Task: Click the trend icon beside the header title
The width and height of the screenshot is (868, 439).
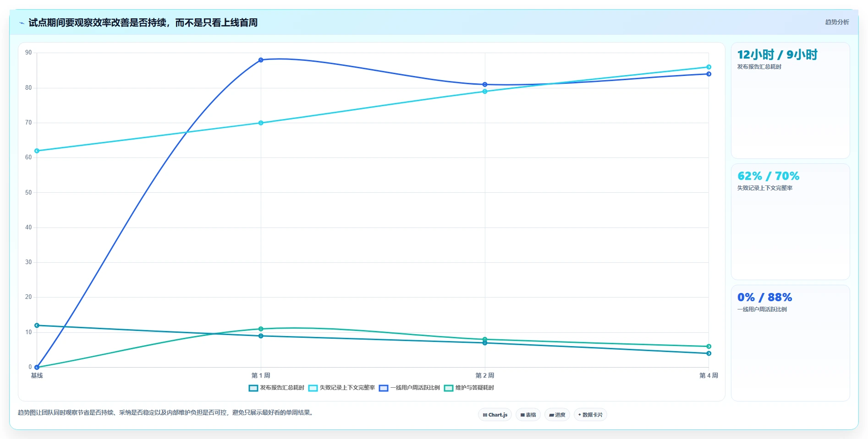Action: tap(22, 23)
